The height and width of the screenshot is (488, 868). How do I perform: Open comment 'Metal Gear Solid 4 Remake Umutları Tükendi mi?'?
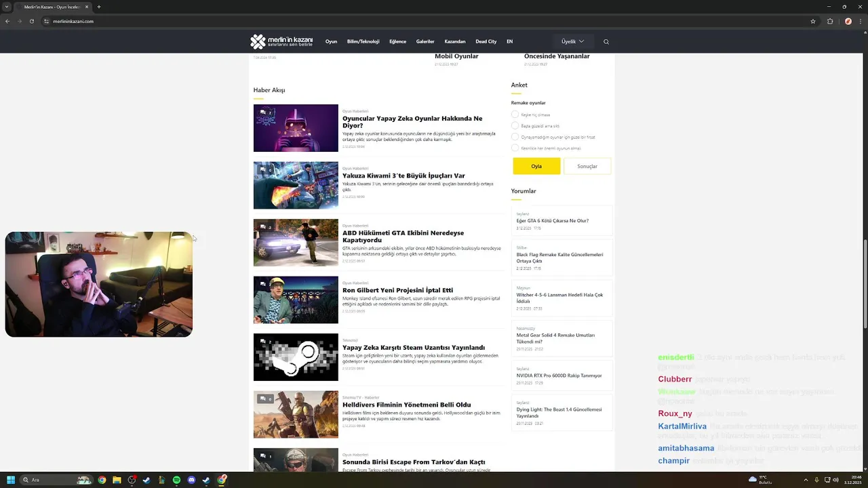(555, 338)
